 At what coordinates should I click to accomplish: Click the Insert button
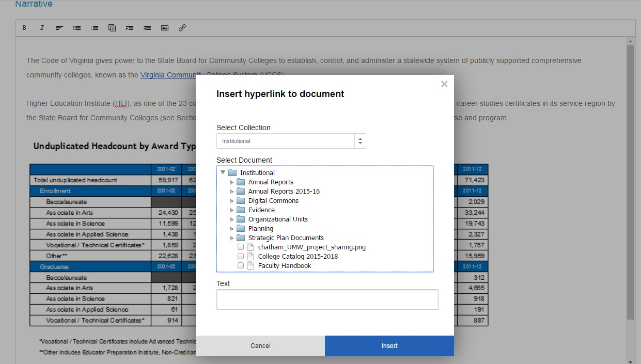(x=389, y=345)
